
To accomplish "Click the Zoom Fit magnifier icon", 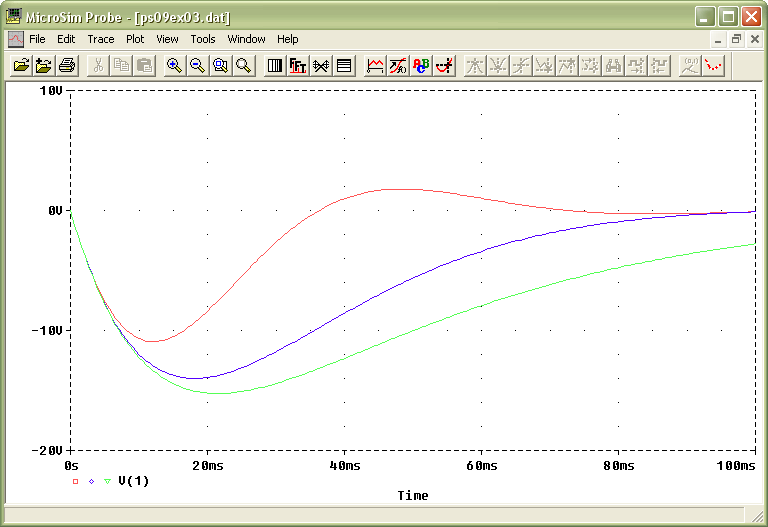I will point(243,66).
